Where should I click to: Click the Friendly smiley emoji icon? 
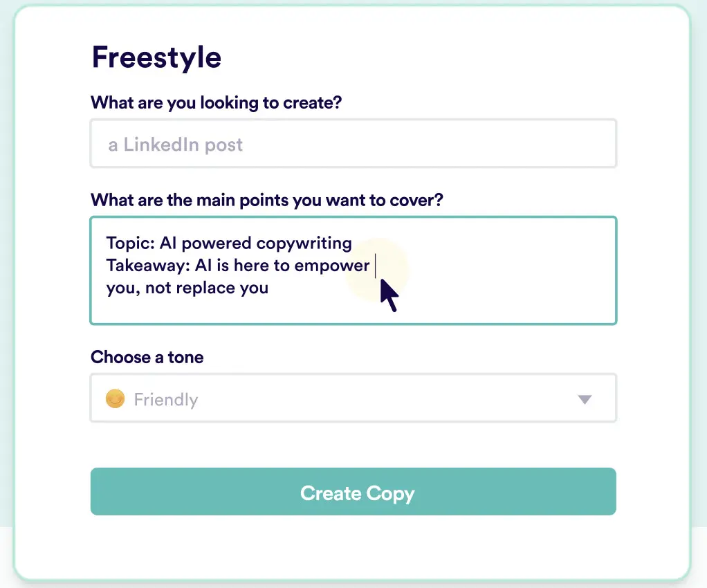point(115,399)
